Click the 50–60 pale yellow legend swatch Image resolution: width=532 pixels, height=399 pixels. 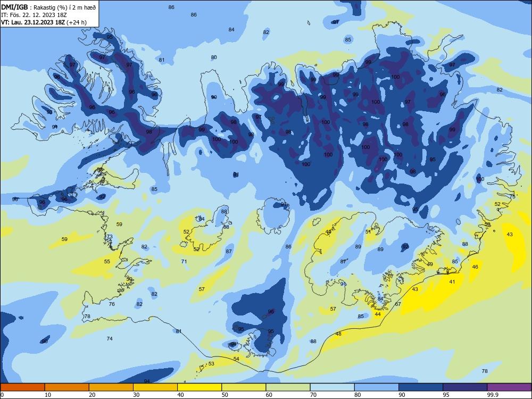tap(244, 387)
